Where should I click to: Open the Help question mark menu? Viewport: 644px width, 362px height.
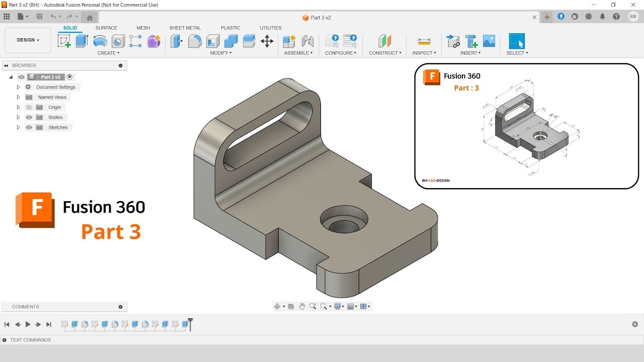(x=616, y=17)
